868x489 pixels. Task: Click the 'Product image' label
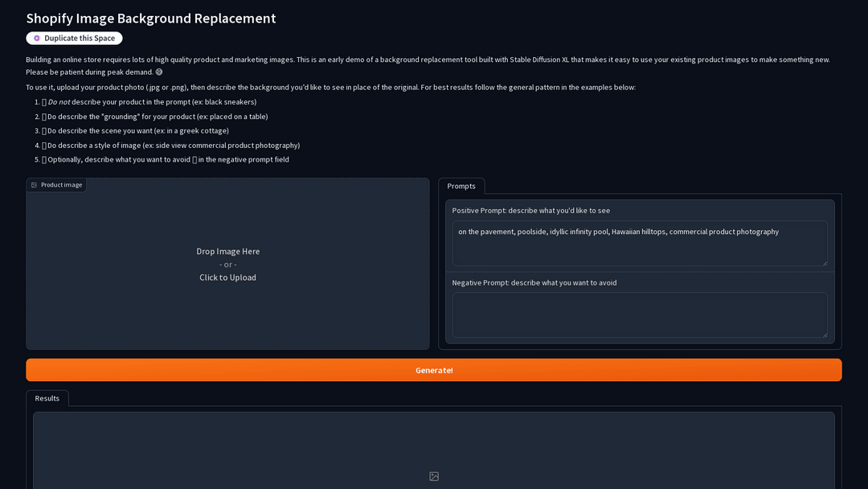tap(61, 185)
